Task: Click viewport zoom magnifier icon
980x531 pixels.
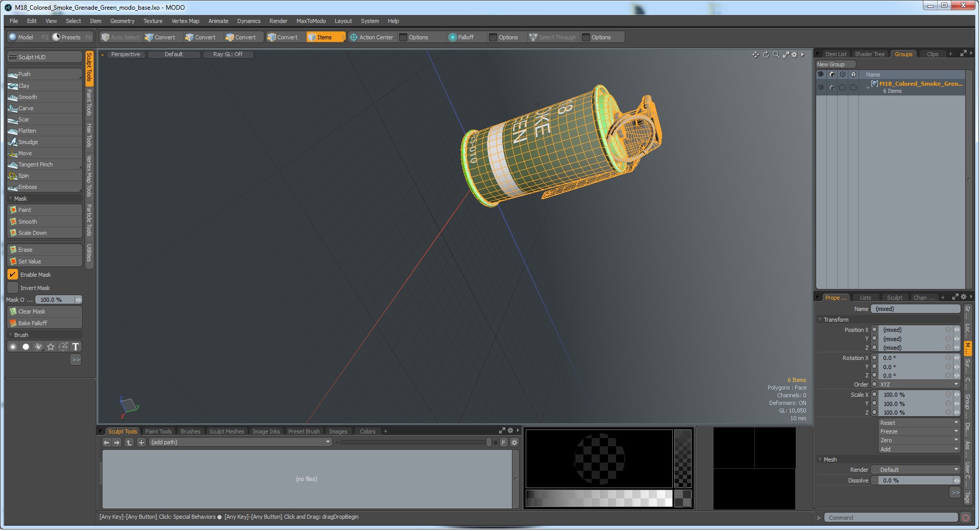Action: [776, 55]
